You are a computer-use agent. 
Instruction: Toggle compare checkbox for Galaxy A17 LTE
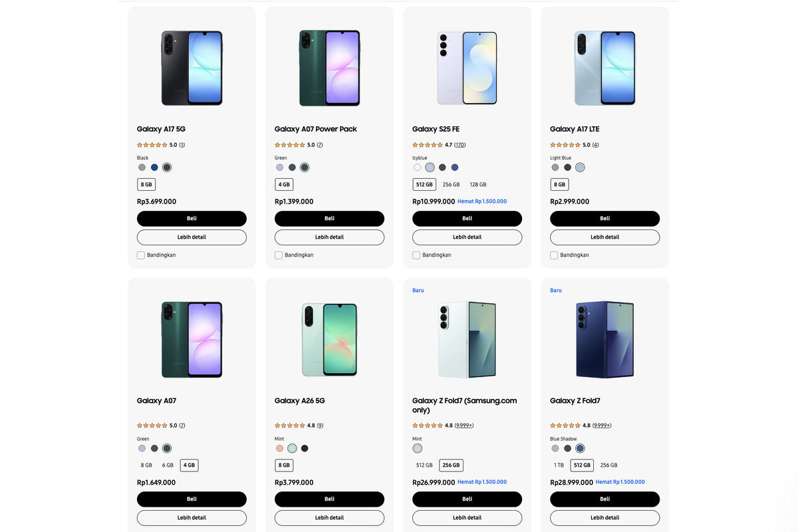pos(554,255)
